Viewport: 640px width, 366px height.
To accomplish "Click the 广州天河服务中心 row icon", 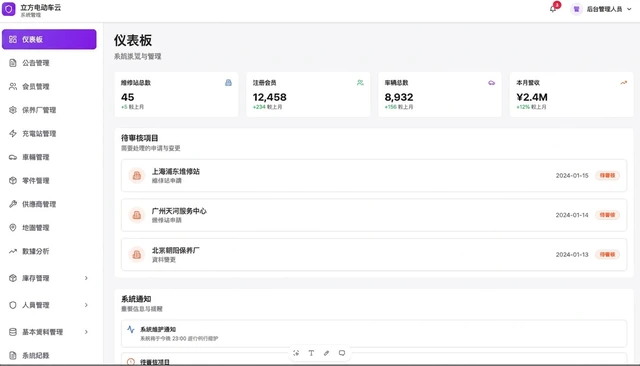I will 137,215.
